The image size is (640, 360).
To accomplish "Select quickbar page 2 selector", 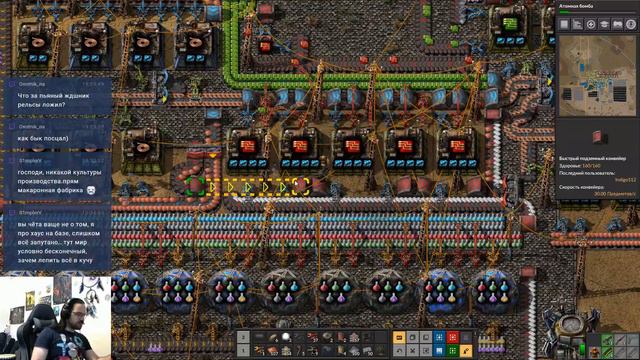I will click(x=243, y=337).
